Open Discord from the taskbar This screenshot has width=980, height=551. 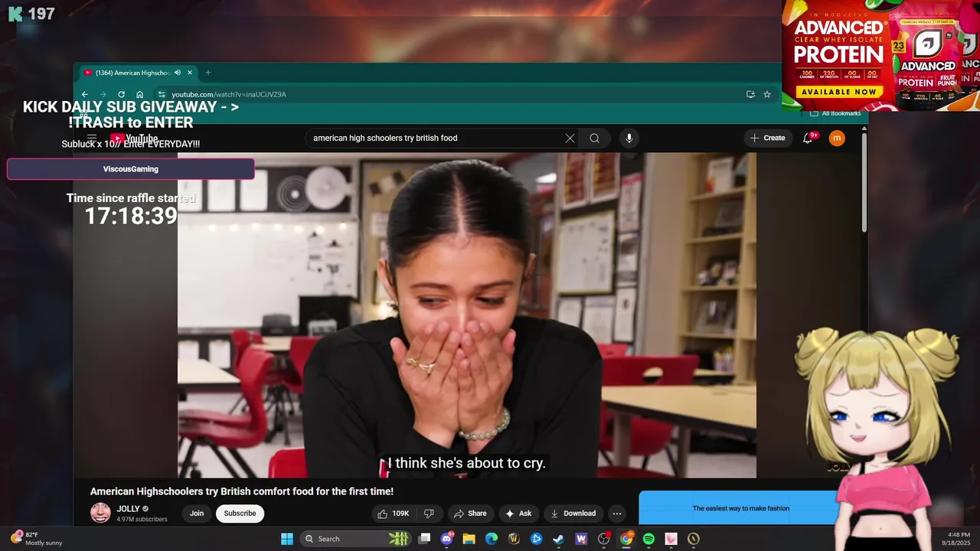coord(447,539)
